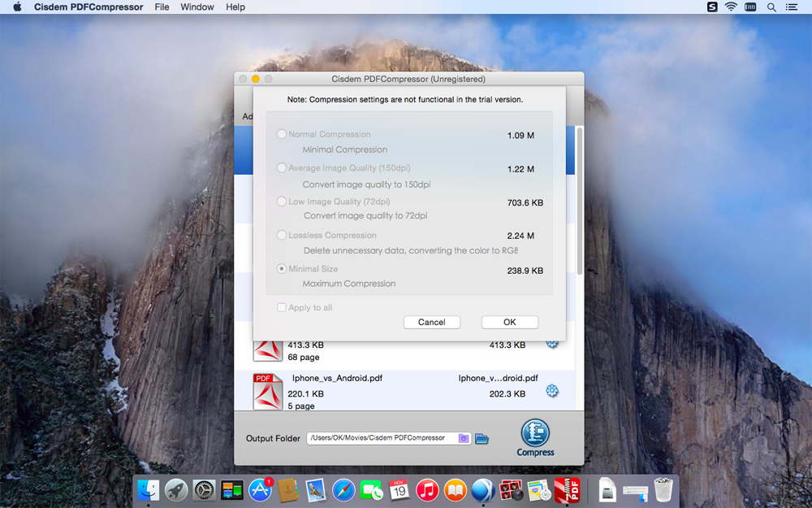The width and height of the screenshot is (812, 508).
Task: Click the Minimal Compression description
Action: click(345, 150)
